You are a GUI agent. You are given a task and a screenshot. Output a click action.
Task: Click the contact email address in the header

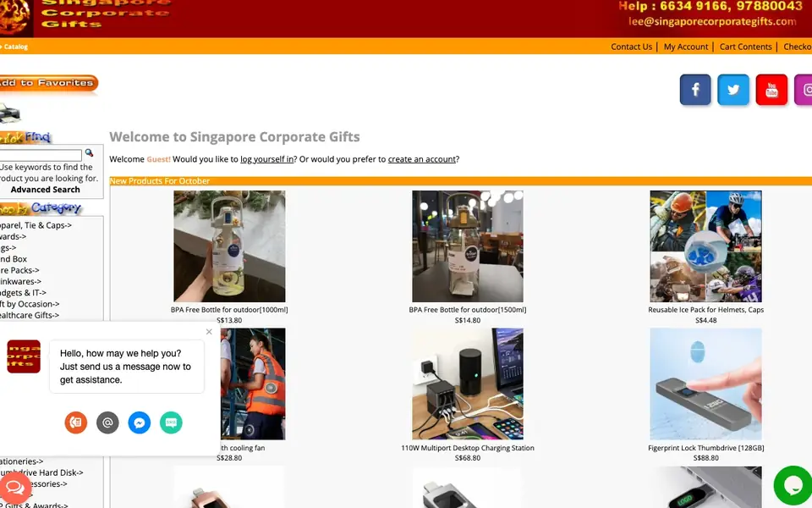click(712, 22)
